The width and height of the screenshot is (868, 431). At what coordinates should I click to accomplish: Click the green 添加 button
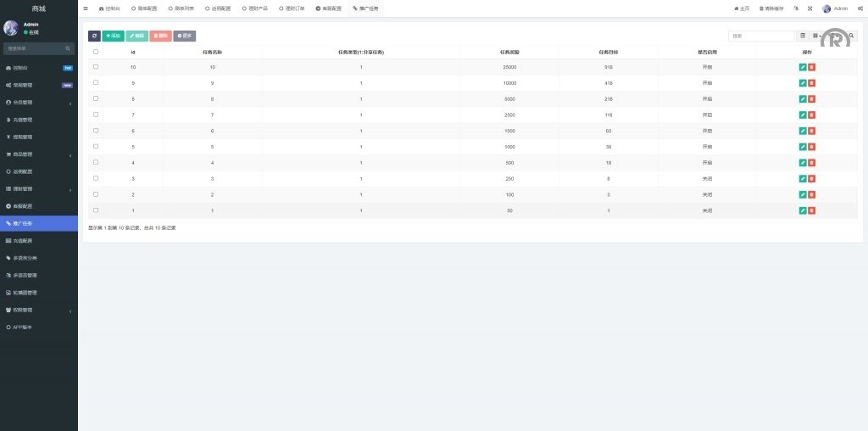[113, 36]
